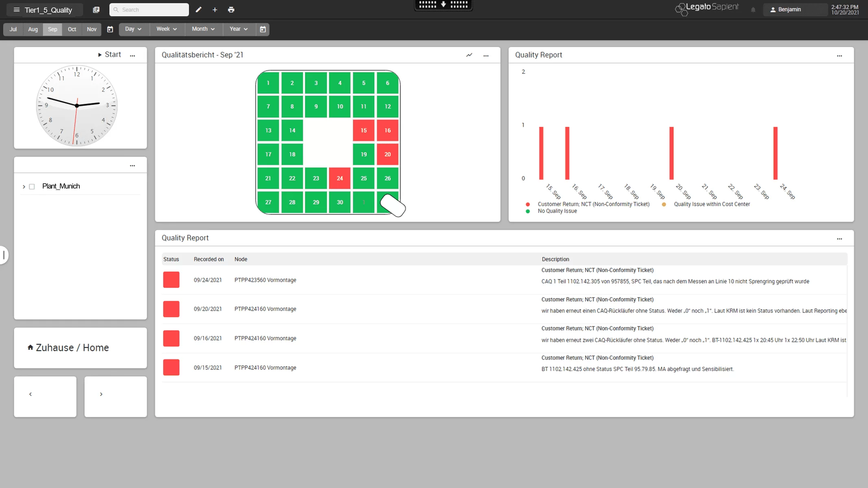Click the analog clock widget

pyautogui.click(x=77, y=105)
